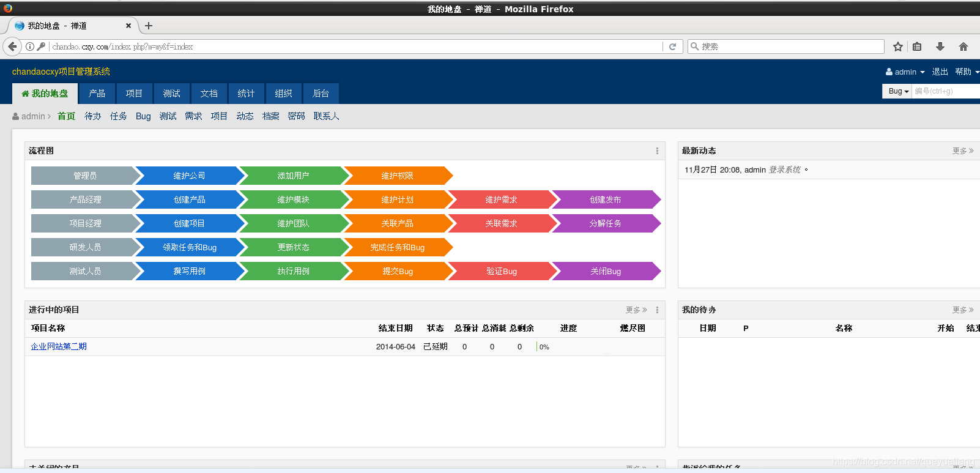Image resolution: width=980 pixels, height=473 pixels.
Task: Open the 流程图 panel options menu icon
Action: (657, 151)
